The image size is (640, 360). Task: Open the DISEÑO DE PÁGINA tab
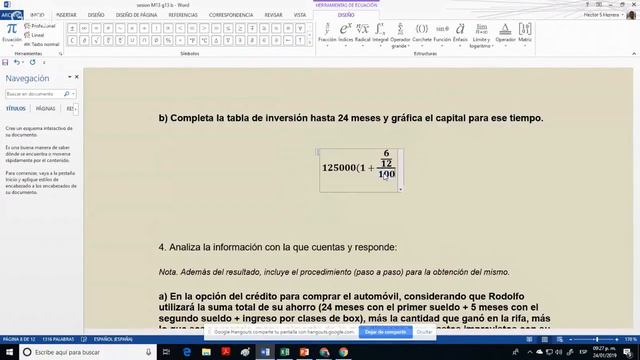point(136,15)
